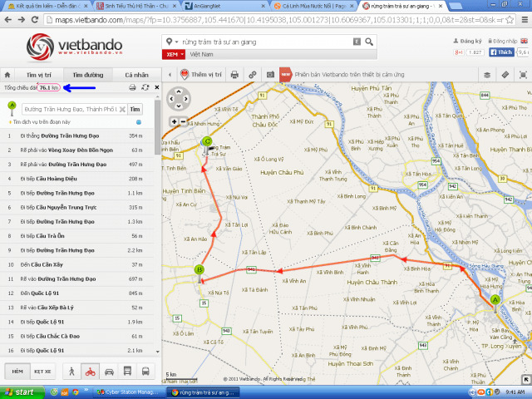
Task: Collapse the left panel arrow
Action: [170, 75]
